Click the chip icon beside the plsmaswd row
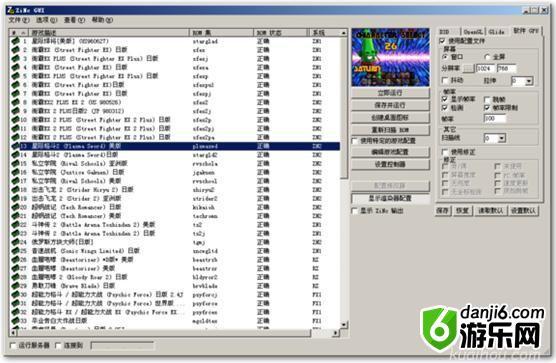 15,146
